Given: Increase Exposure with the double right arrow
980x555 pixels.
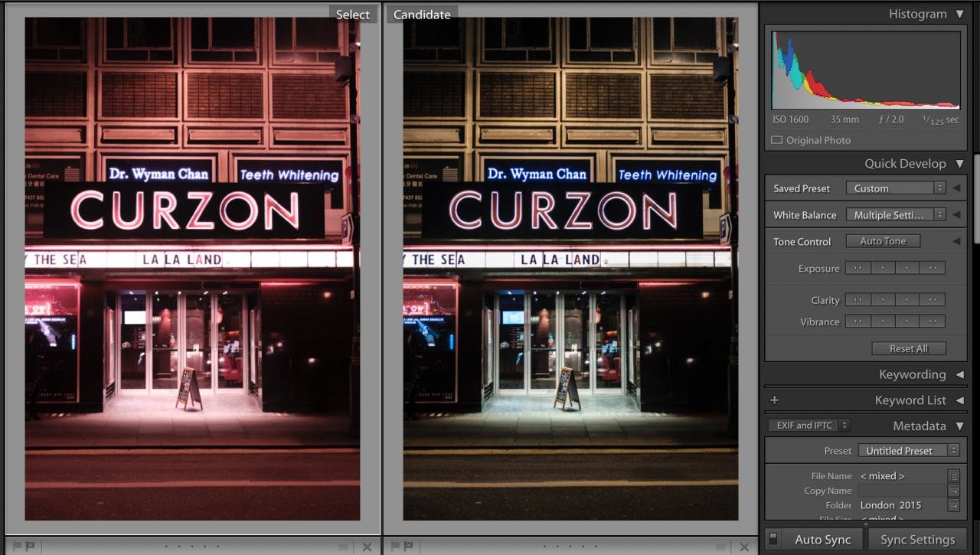Looking at the screenshot, I should [x=933, y=269].
